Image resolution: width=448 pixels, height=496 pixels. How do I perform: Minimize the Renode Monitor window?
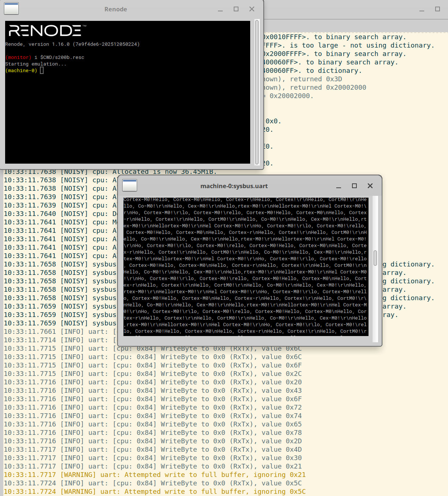click(x=220, y=9)
